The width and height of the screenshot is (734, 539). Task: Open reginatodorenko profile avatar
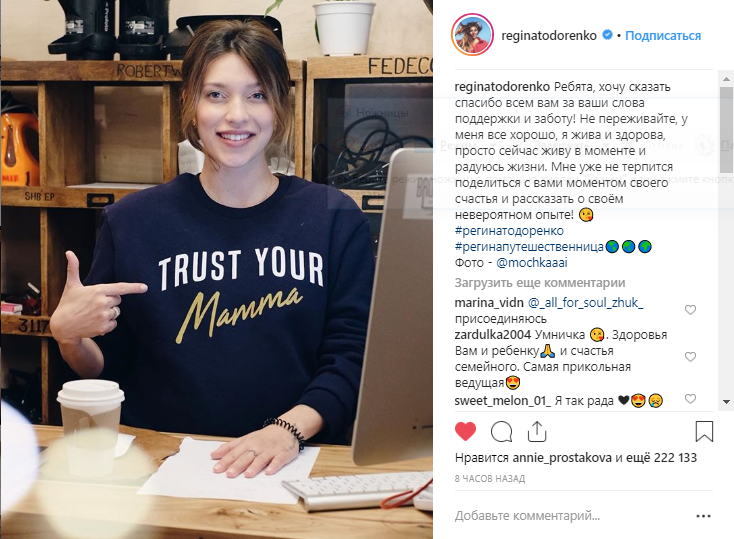pyautogui.click(x=472, y=35)
